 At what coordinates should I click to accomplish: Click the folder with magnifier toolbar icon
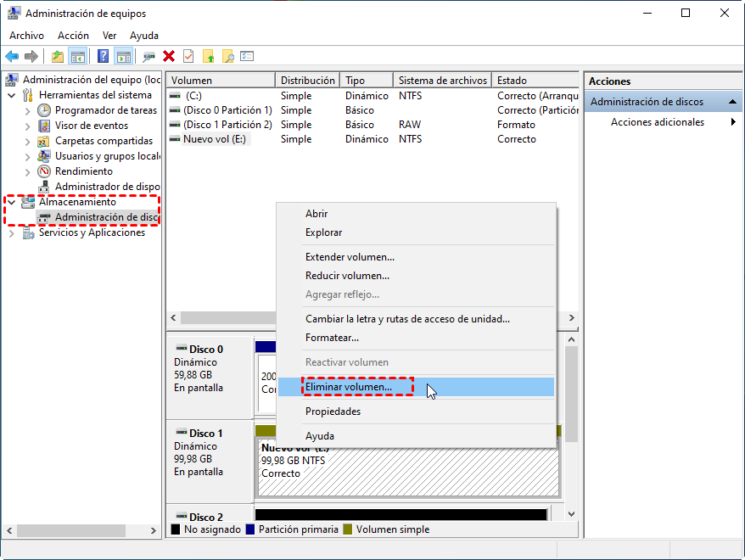click(x=228, y=57)
